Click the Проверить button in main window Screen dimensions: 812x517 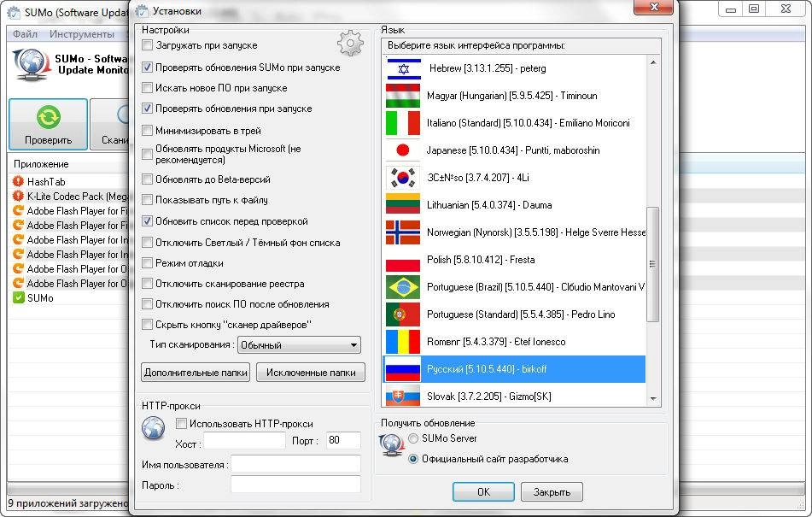point(48,124)
